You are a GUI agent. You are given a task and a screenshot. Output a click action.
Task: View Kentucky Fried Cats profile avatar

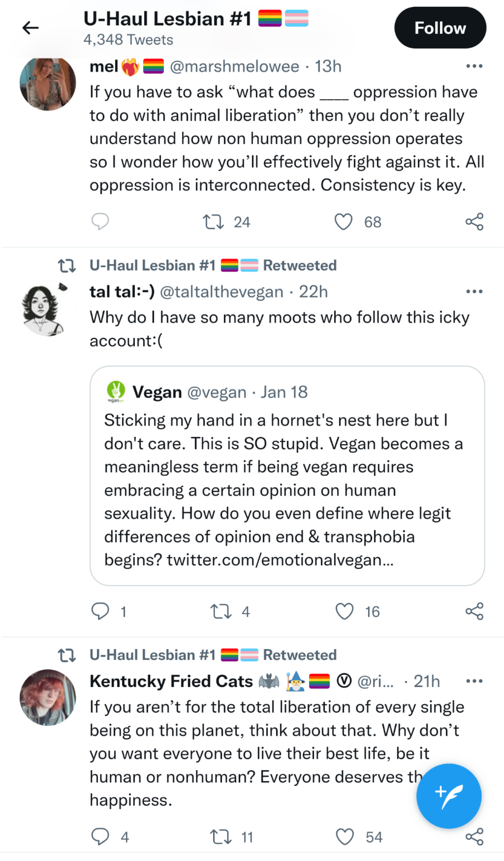[48, 697]
